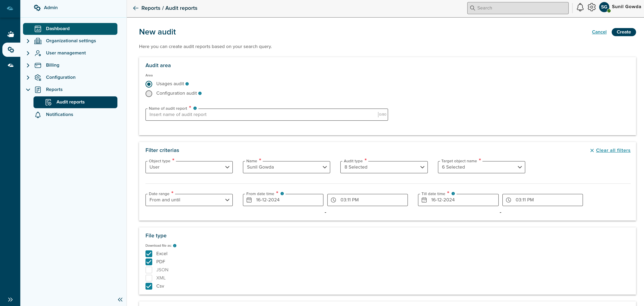Open the Audit type dropdown
The height and width of the screenshot is (306, 644).
pos(384,167)
